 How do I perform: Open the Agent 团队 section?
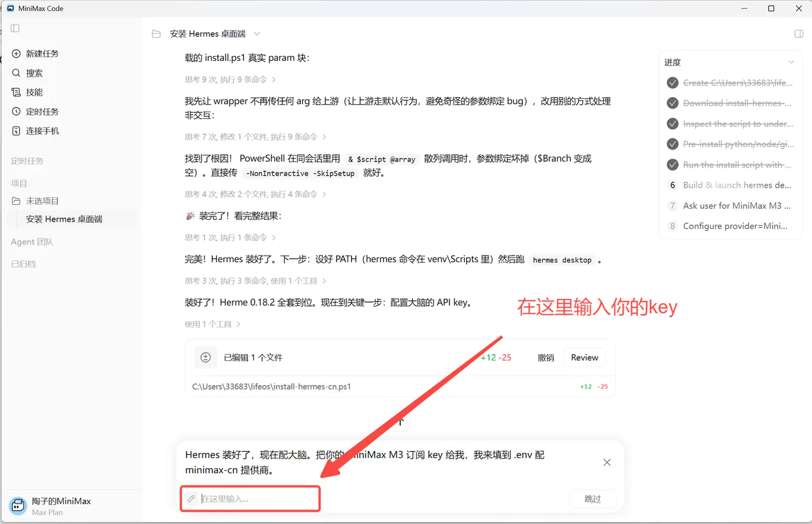click(x=32, y=242)
